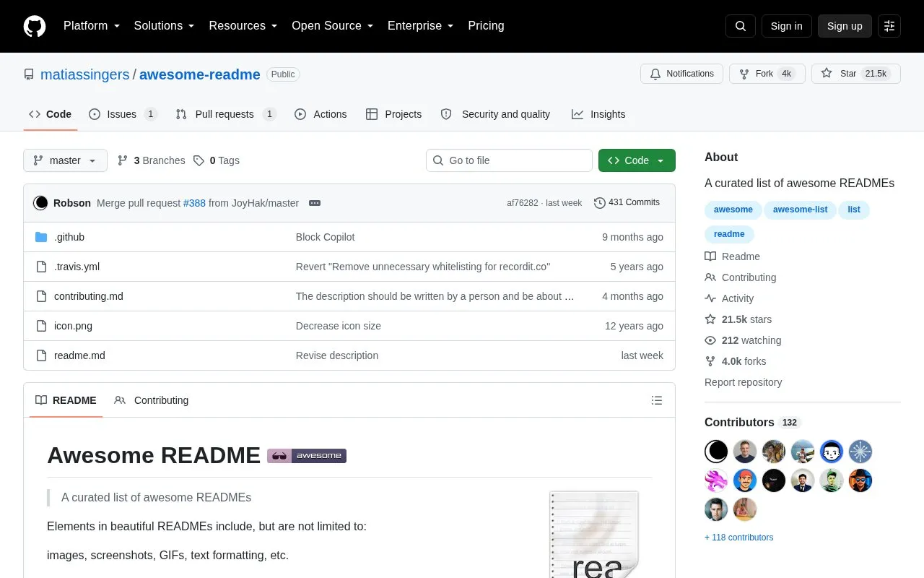This screenshot has width=924, height=578.
Task: Click the readme topic tag
Action: click(729, 234)
